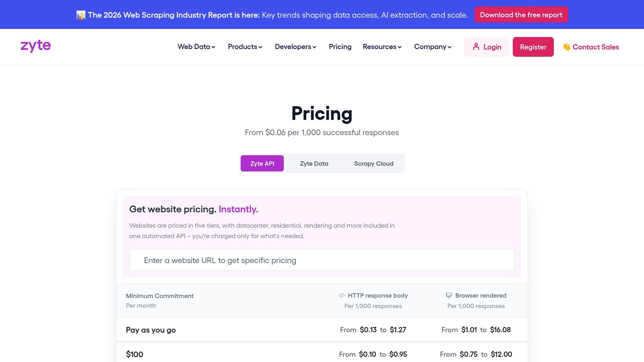Expand the Company dropdown
Screen dimensions: 644x362
[432, 47]
